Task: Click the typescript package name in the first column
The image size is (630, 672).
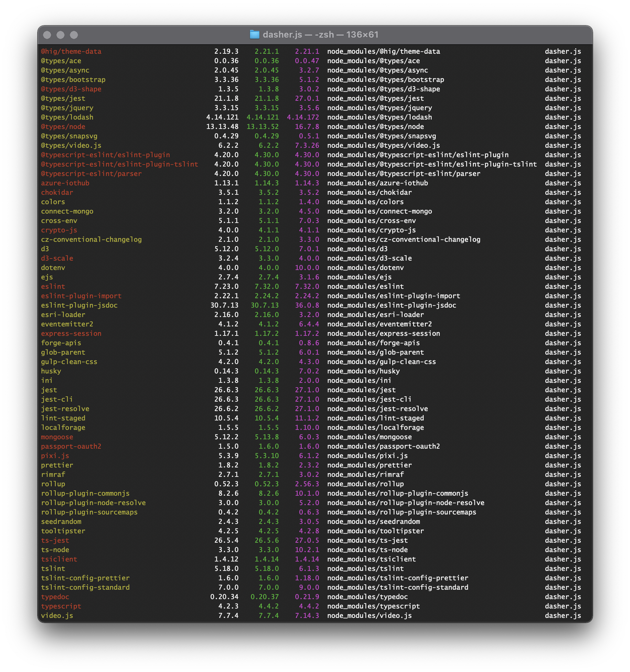Action: (x=61, y=606)
